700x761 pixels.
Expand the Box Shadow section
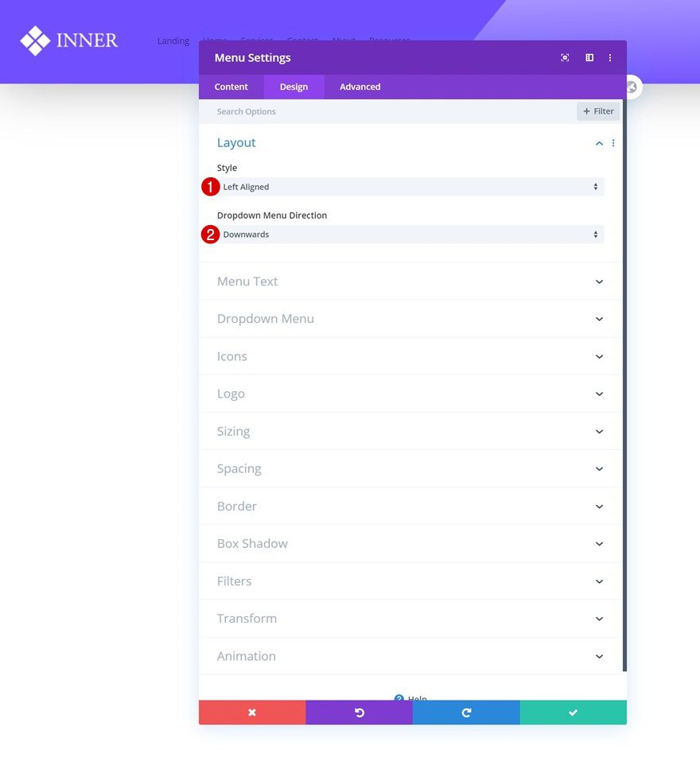[x=410, y=544]
